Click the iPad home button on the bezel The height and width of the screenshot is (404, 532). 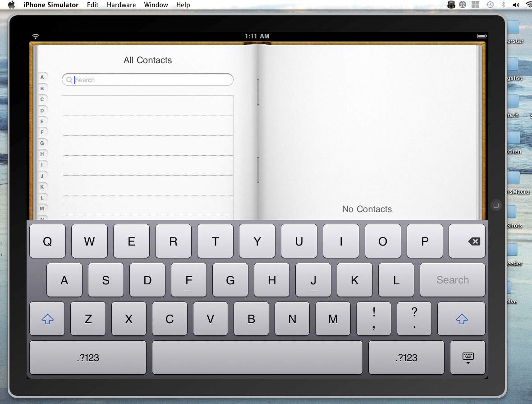click(x=496, y=205)
